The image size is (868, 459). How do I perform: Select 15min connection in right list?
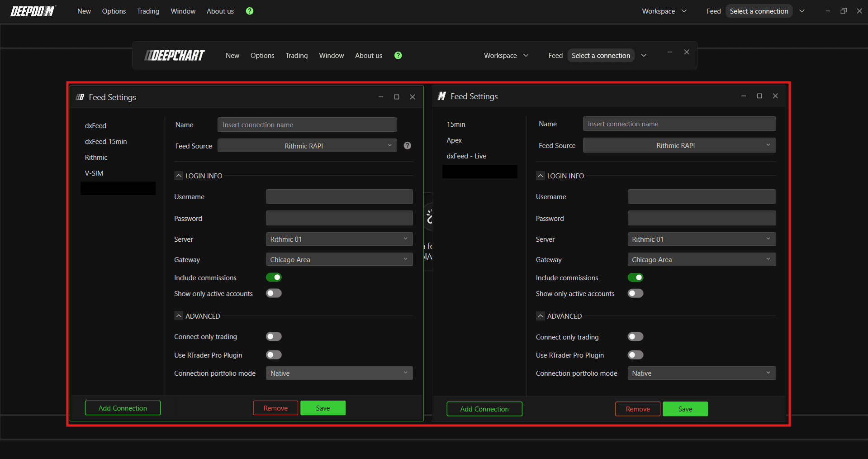[456, 124]
